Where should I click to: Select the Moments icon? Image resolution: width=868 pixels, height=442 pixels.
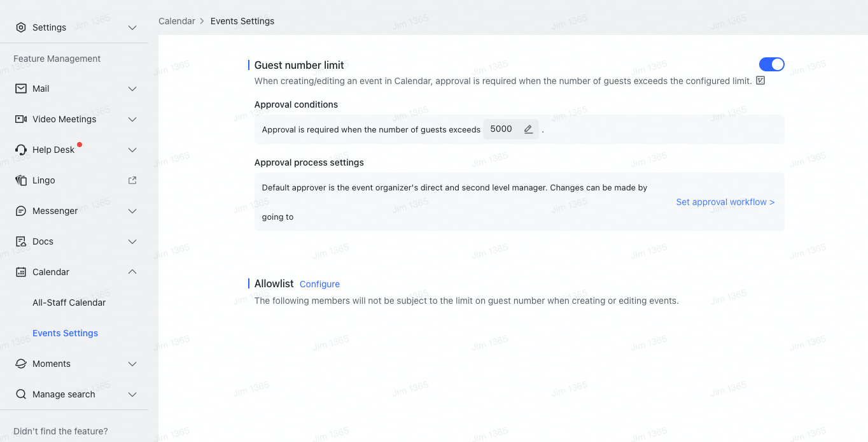coord(21,364)
